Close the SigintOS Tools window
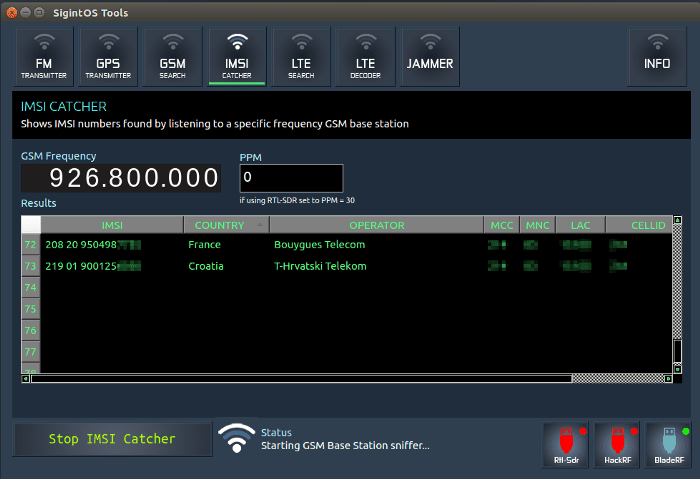Screen dimensions: 700x479 click(12, 12)
